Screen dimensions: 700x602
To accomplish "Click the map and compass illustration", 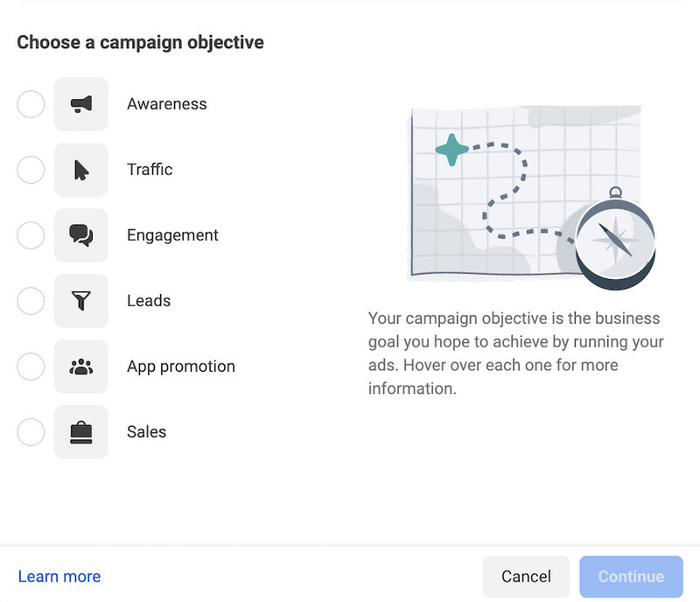I will (x=531, y=197).
